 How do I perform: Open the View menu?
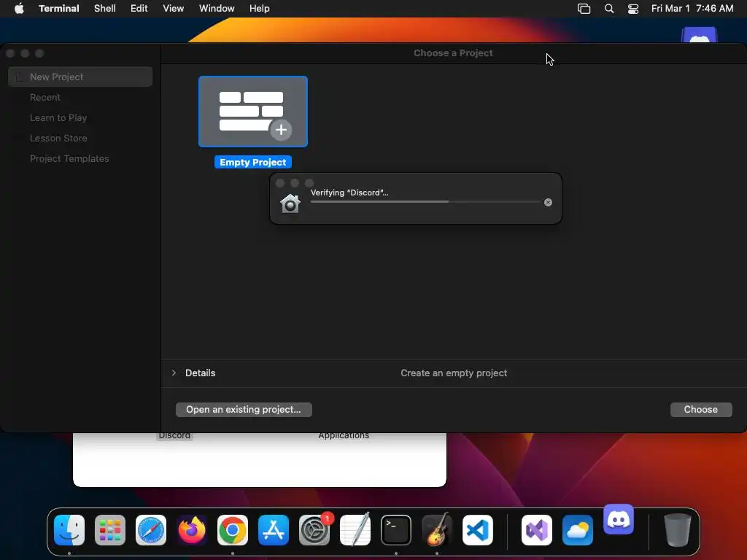tap(173, 9)
